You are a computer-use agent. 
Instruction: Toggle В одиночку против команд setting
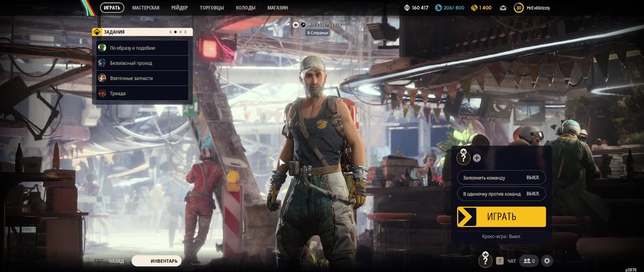tap(501, 194)
